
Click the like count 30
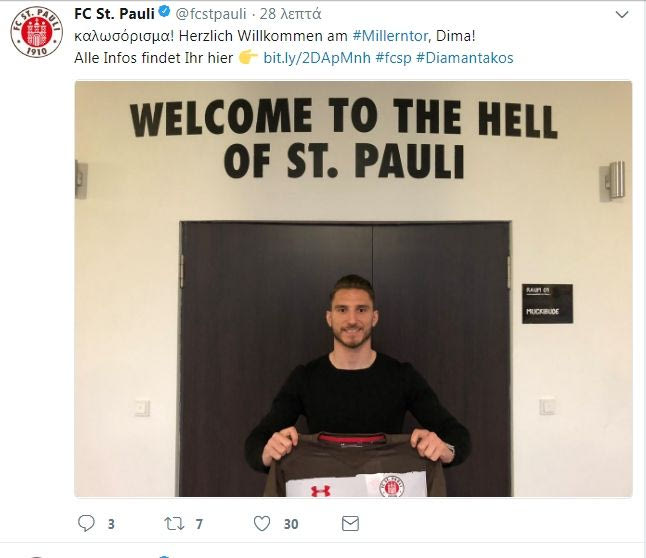tap(291, 524)
